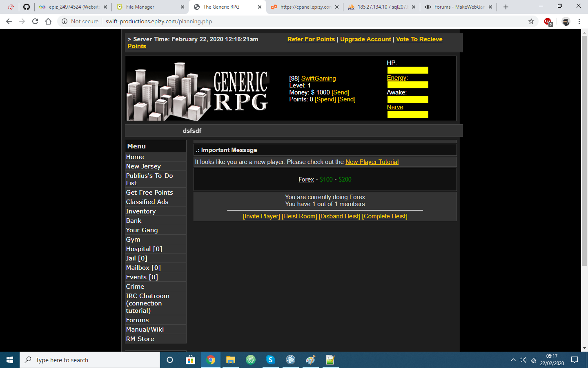Click the Windows taskbar search box
Viewport: 588px width, 368px height.
click(90, 360)
